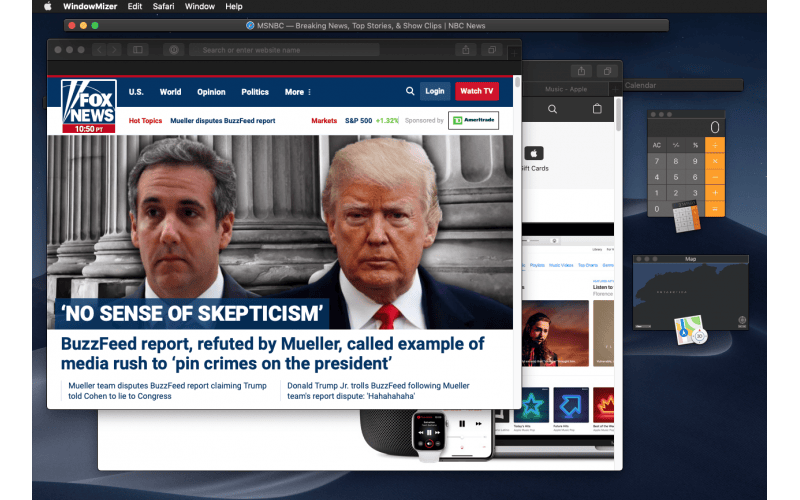This screenshot has height=500, width=800.
Task: Open the Edit menu
Action: [x=135, y=6]
